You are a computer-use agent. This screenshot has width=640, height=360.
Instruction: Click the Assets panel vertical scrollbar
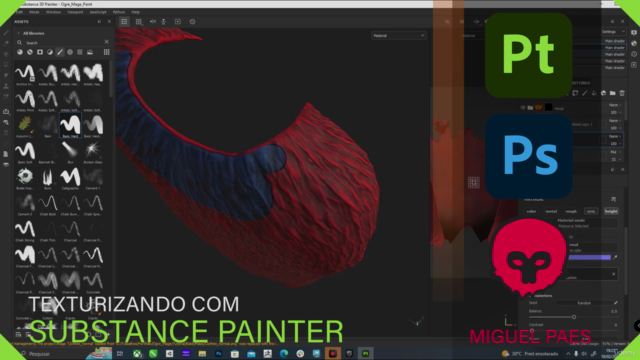[111, 78]
